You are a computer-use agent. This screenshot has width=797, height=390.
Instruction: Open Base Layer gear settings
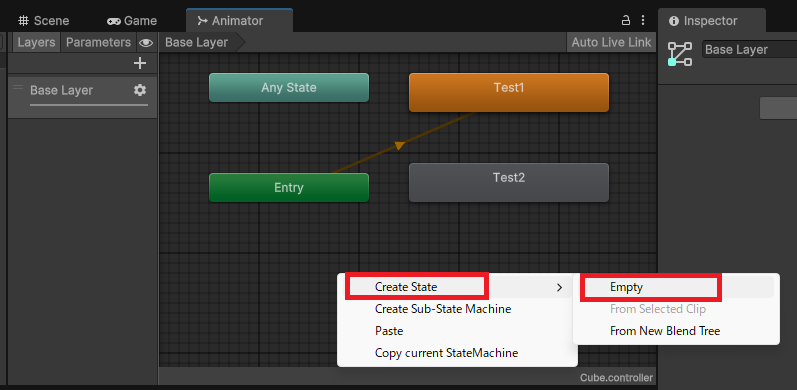(140, 90)
